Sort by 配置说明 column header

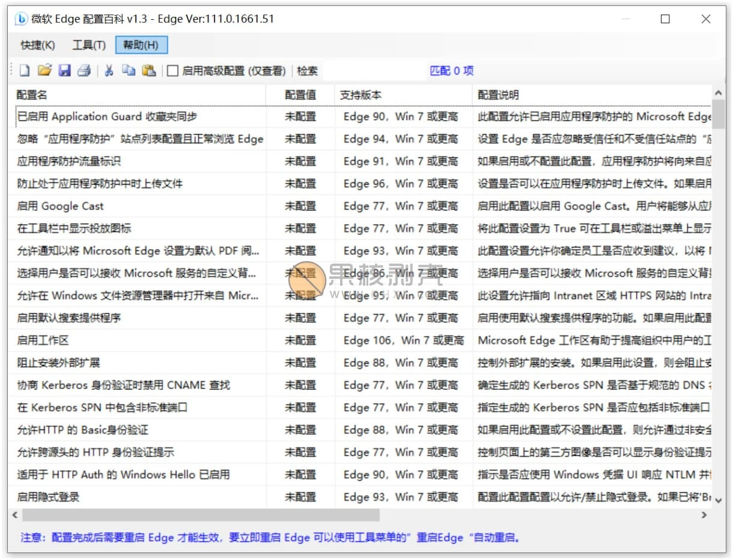(x=592, y=95)
